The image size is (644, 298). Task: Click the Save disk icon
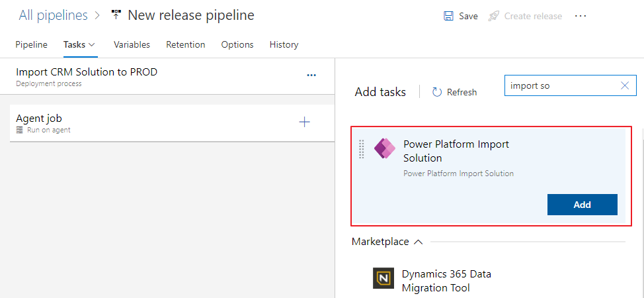pyautogui.click(x=448, y=16)
